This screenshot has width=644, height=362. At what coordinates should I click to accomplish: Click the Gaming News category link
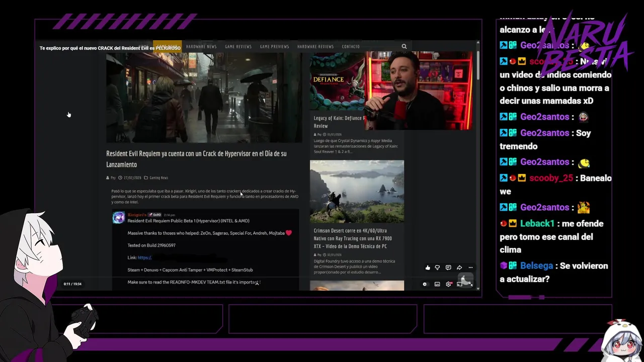point(158,177)
